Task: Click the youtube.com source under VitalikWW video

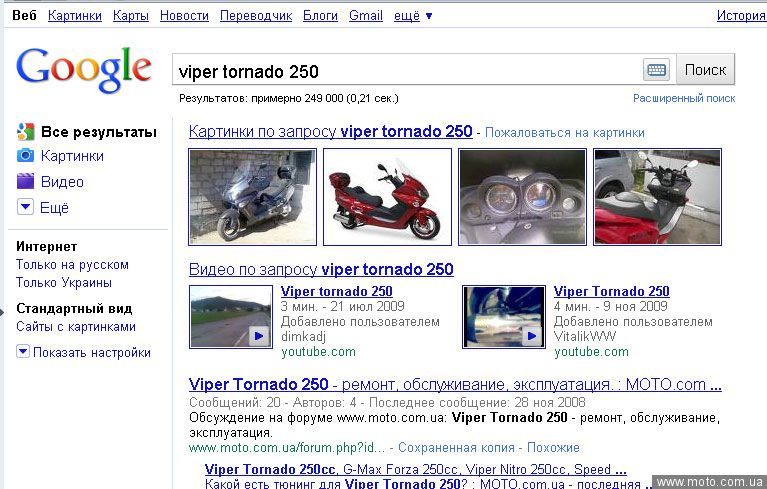Action: (x=591, y=352)
